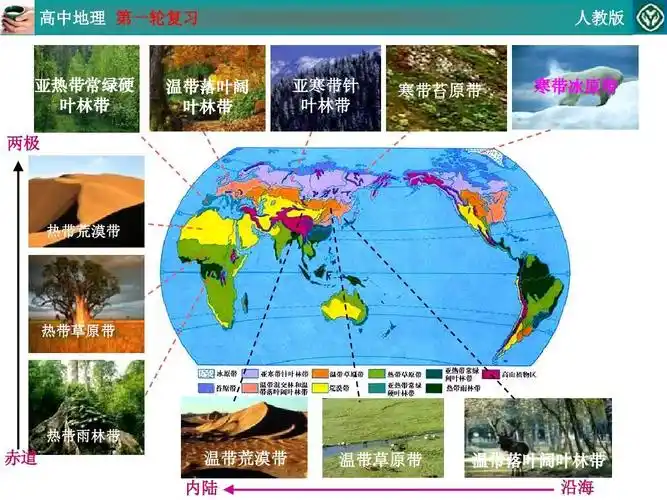The image size is (667, 500).
Task: Click the upward black arrow beside 两极
Action: (x=18, y=303)
